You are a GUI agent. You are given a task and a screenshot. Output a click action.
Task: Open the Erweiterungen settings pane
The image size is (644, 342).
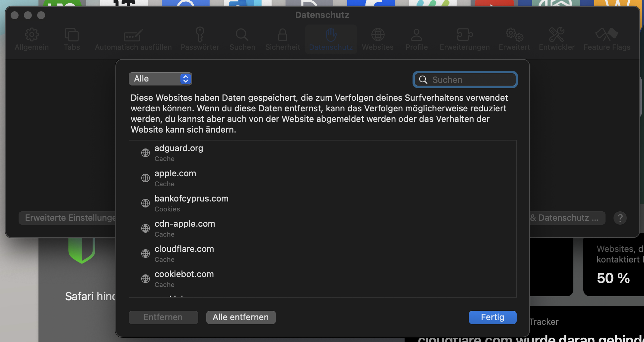coord(465,39)
